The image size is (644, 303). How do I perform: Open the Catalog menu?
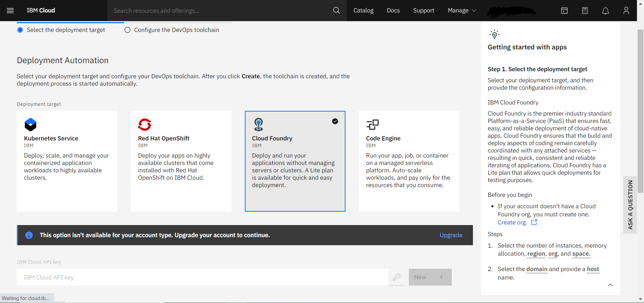click(363, 10)
